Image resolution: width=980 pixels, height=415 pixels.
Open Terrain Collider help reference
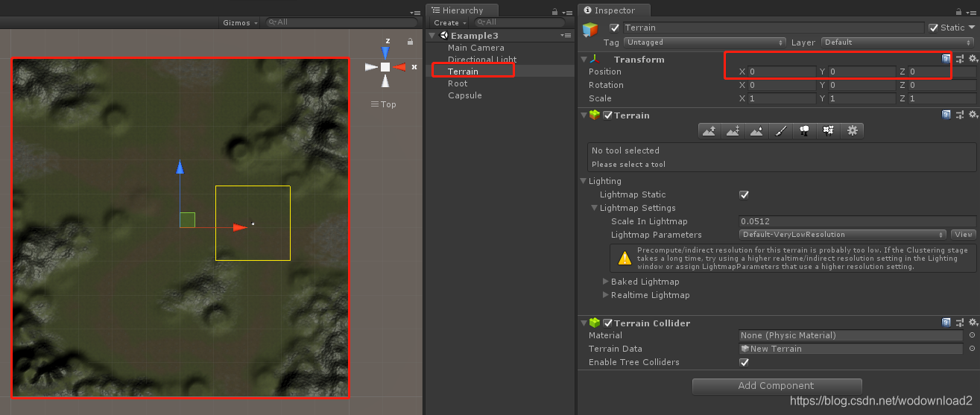[946, 323]
